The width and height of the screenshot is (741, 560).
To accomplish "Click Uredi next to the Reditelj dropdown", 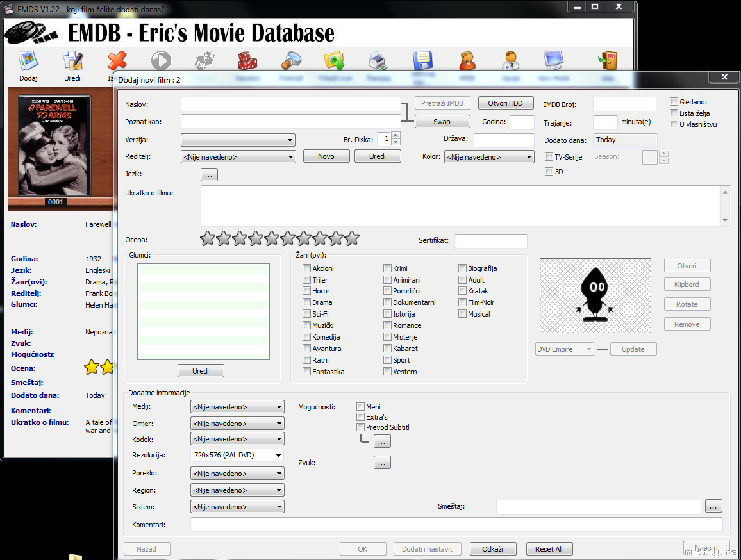I will tap(378, 156).
